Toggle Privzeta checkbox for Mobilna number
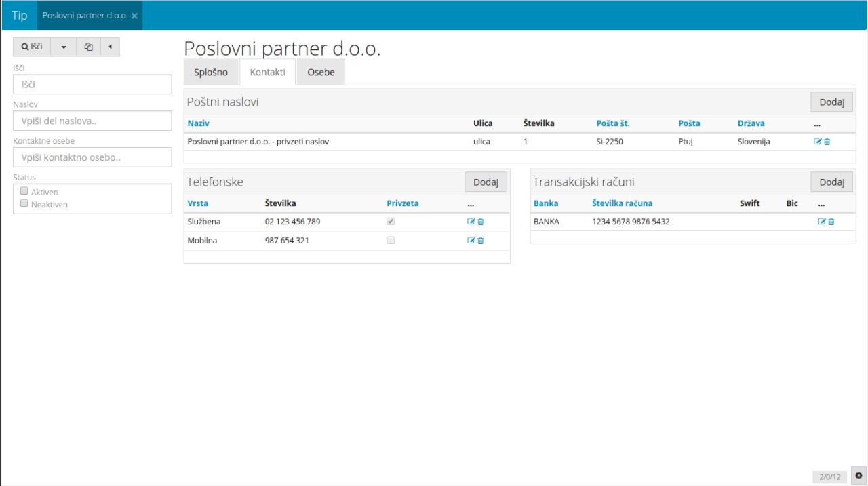This screenshot has height=486, width=868. (391, 240)
